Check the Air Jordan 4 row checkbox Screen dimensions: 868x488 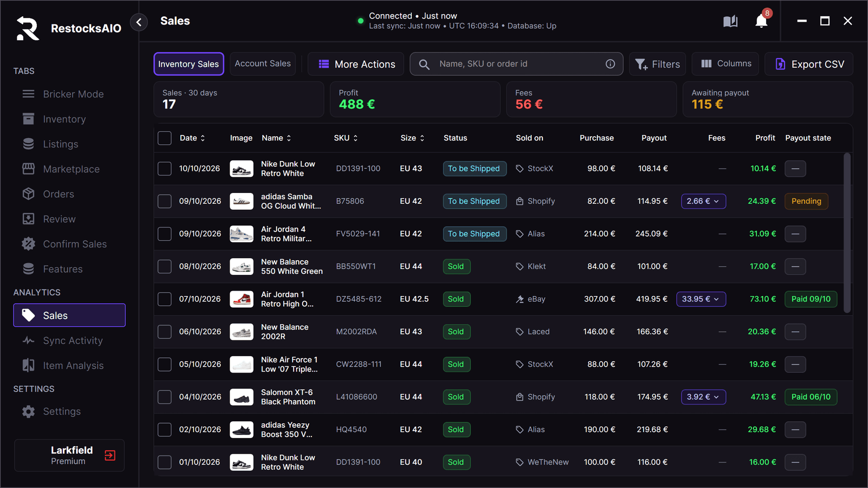coord(164,234)
